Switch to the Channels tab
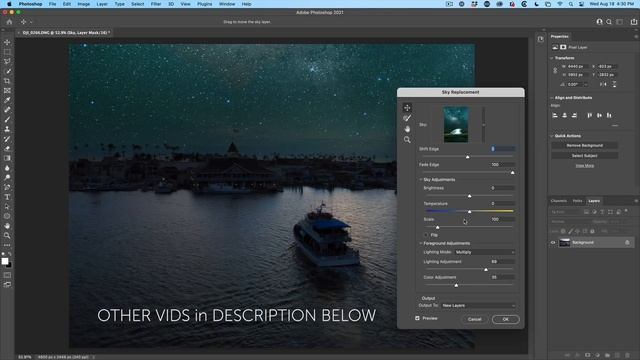Viewport: 640px width, 360px height. pos(558,201)
